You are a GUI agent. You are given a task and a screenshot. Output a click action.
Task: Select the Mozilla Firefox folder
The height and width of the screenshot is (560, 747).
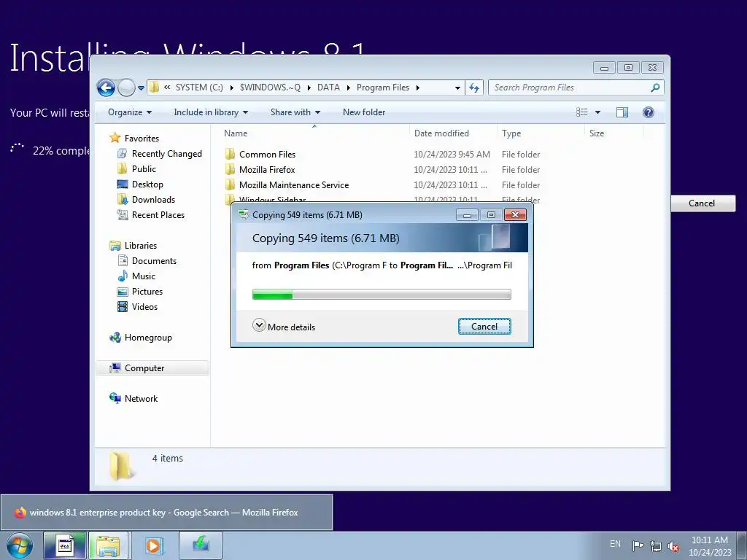click(267, 169)
